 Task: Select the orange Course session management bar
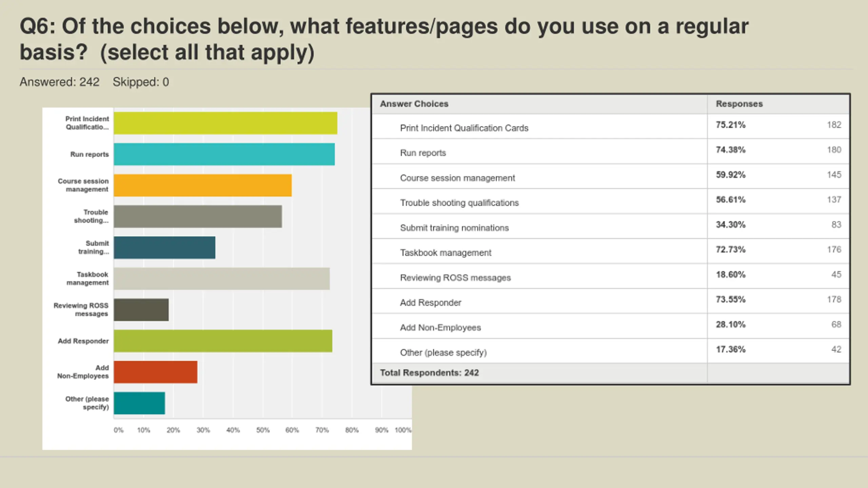click(203, 185)
